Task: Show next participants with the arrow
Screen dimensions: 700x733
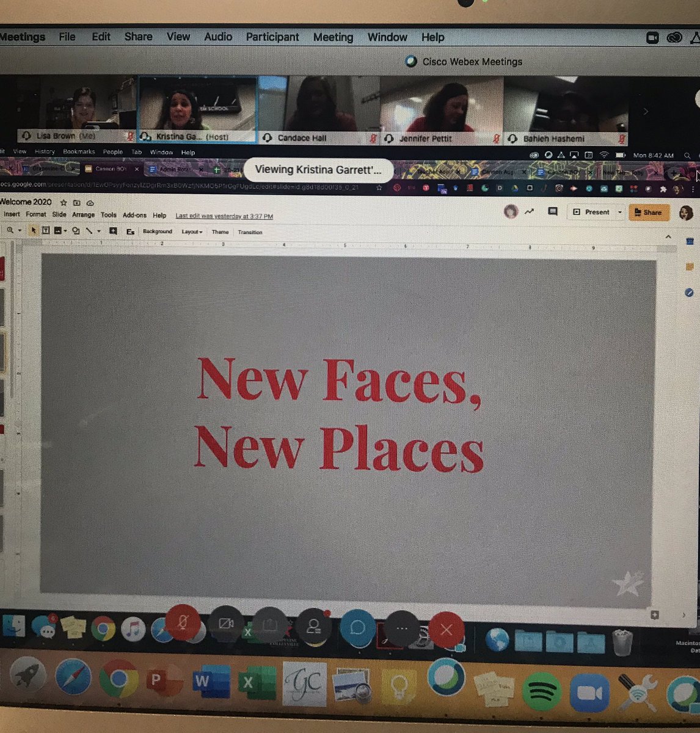Action: tap(646, 111)
